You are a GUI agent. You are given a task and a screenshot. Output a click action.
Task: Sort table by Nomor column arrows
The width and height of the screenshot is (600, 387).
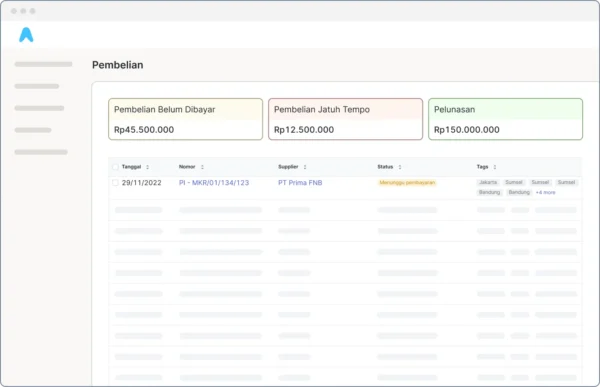coord(202,167)
